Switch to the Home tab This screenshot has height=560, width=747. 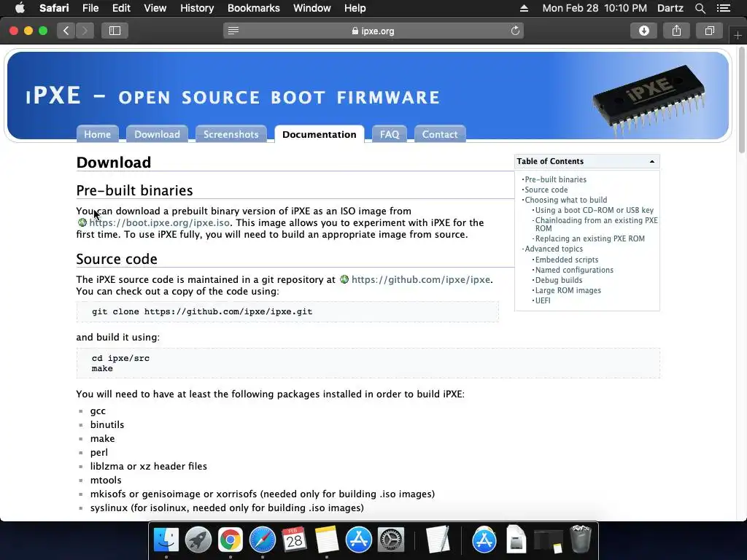97,134
